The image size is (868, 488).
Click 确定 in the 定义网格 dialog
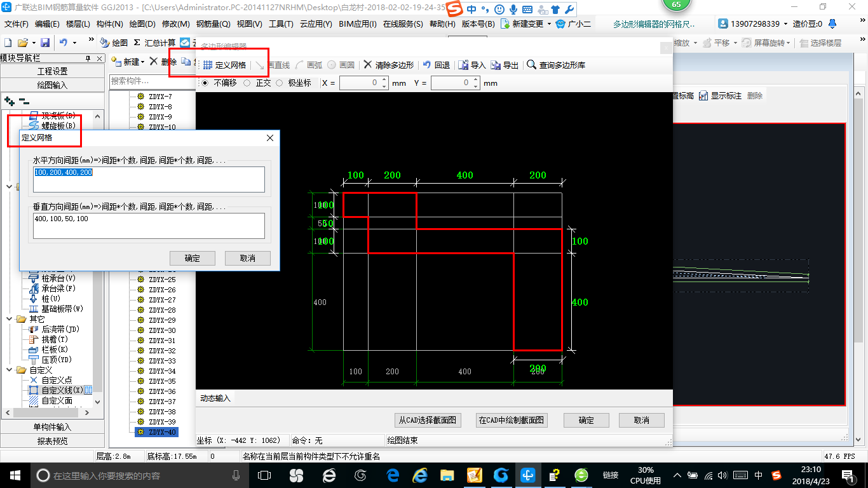click(192, 258)
